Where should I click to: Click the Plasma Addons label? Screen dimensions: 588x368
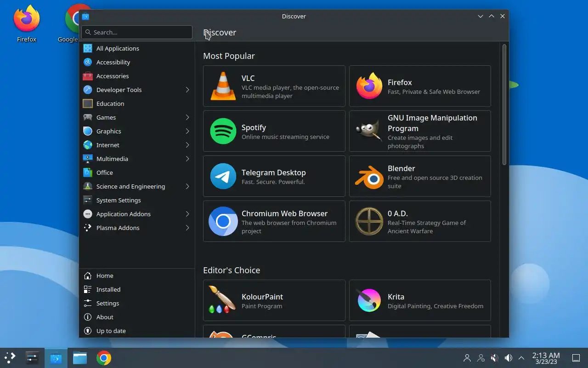(x=118, y=228)
